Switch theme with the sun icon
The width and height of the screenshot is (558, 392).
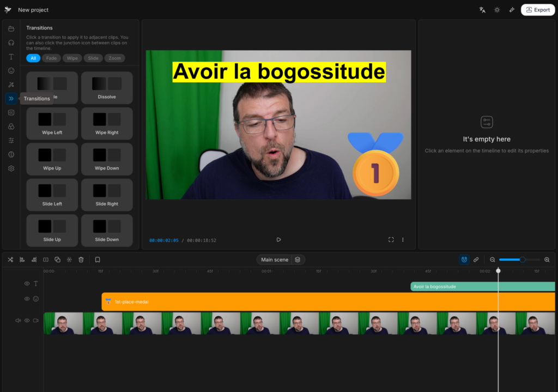(x=497, y=10)
